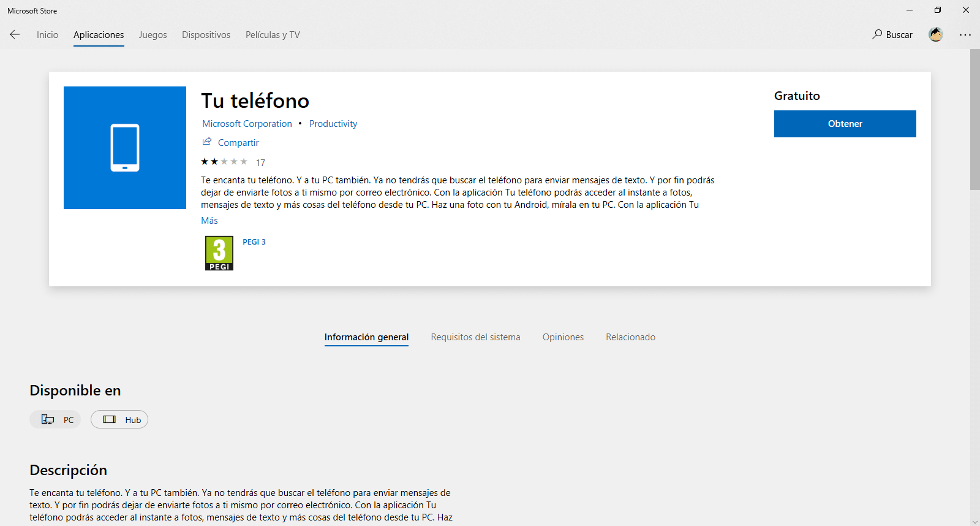Click the Tu teléfono app title

255,101
